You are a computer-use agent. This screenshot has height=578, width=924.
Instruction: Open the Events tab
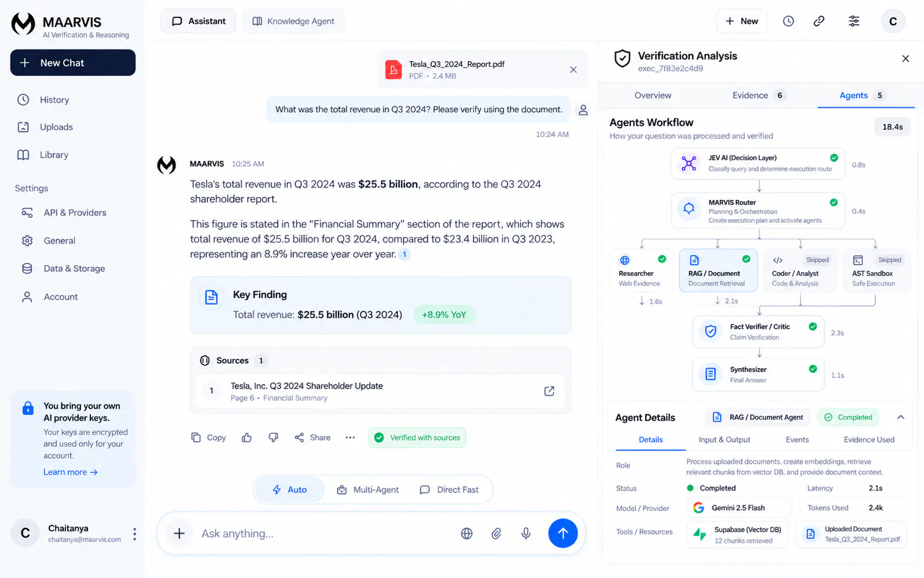797,439
